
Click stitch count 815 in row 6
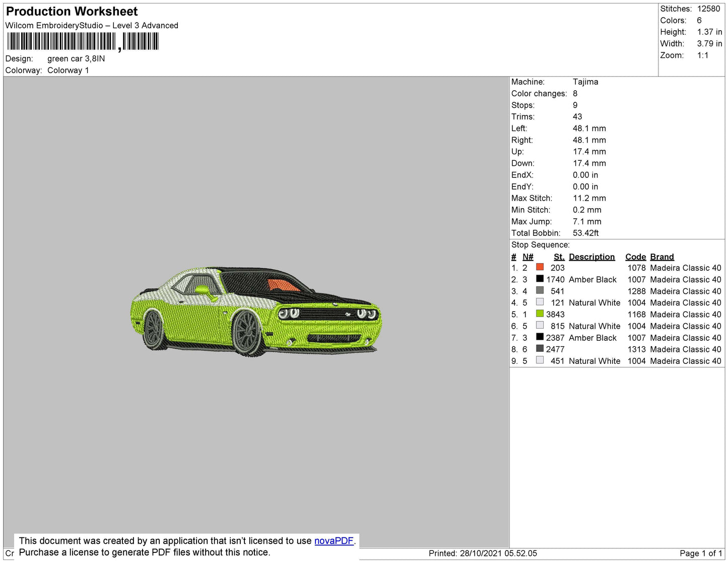558,327
